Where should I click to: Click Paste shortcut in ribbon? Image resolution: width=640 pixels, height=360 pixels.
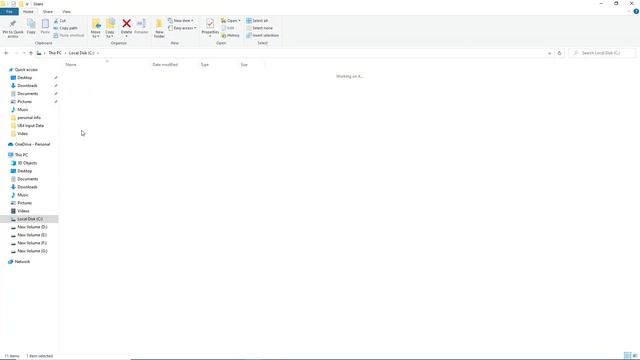coord(69,36)
